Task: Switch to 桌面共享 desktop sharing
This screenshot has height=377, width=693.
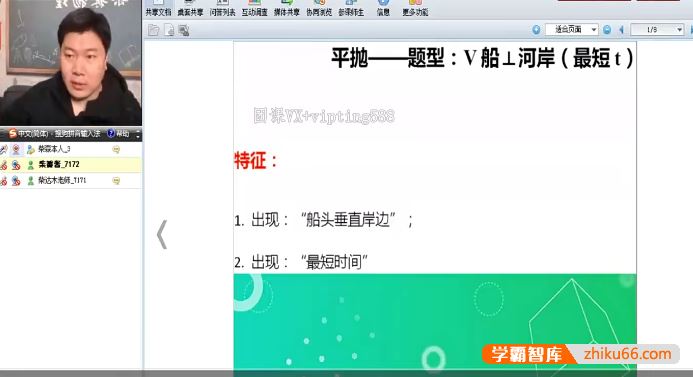Action: pyautogui.click(x=190, y=9)
